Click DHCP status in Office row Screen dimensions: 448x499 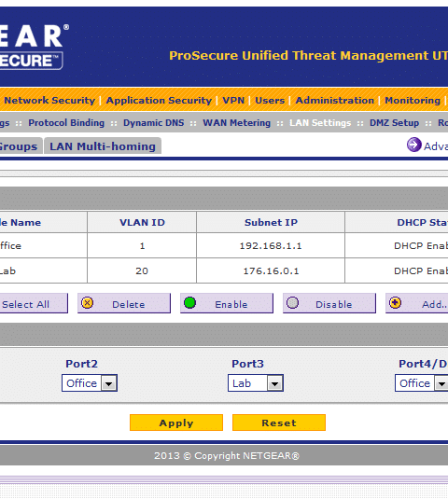[x=421, y=246]
